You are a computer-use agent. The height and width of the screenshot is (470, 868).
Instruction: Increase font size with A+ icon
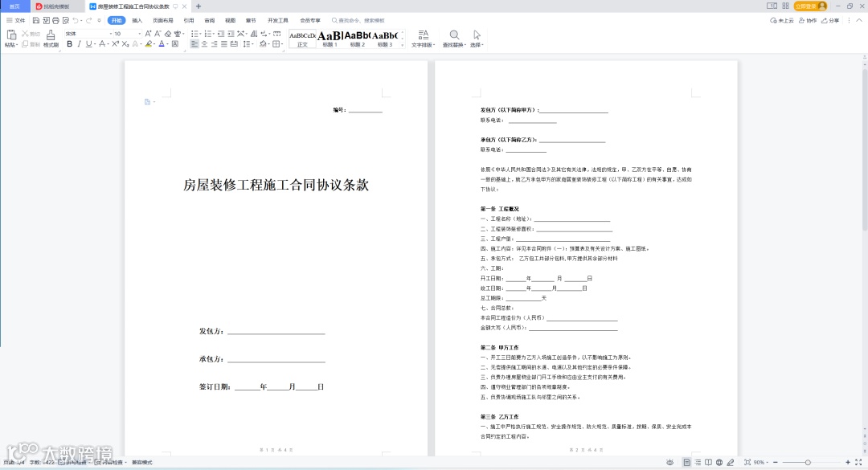(149, 34)
